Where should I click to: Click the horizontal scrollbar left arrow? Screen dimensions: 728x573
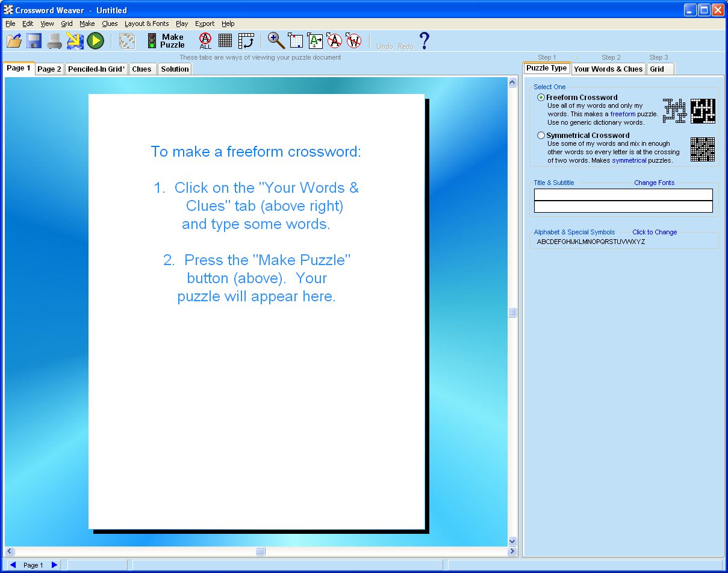(x=10, y=551)
